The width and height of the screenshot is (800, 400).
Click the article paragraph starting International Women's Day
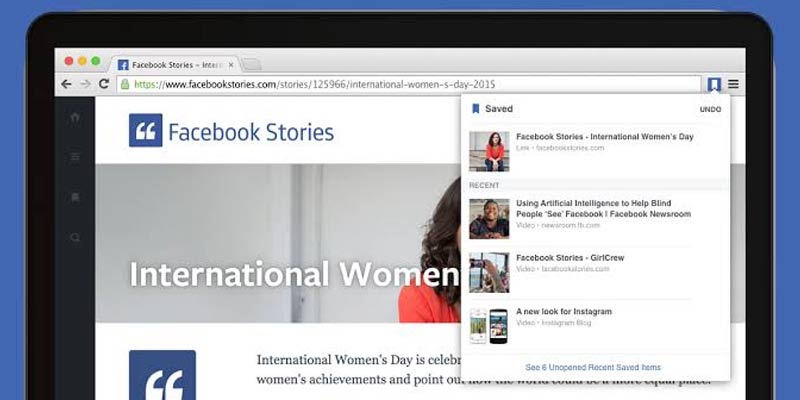(x=483, y=370)
